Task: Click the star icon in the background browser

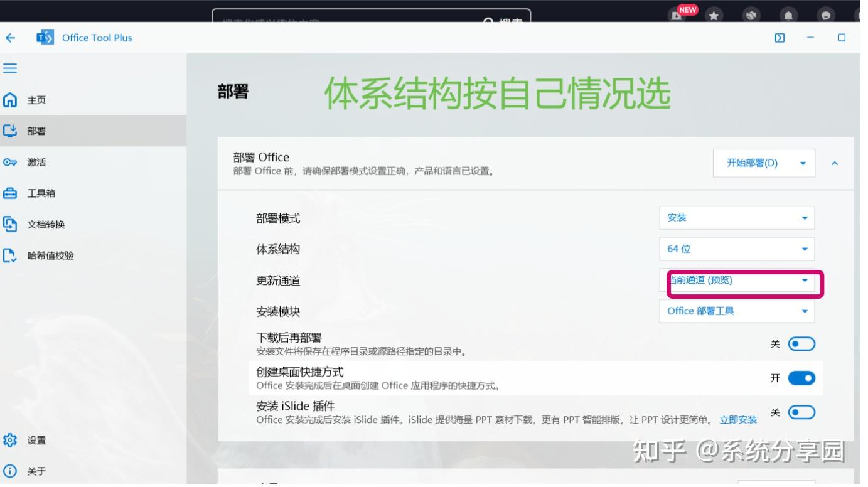Action: [714, 16]
